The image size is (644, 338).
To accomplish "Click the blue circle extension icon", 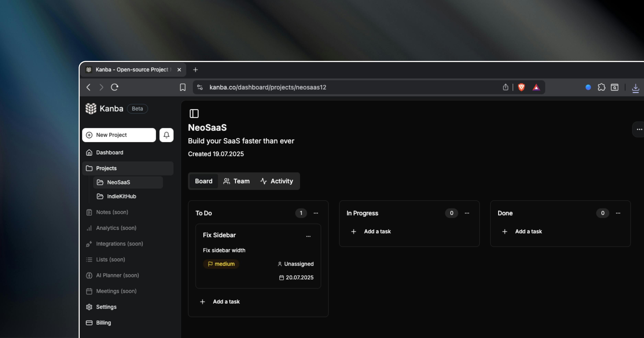I will (x=588, y=87).
